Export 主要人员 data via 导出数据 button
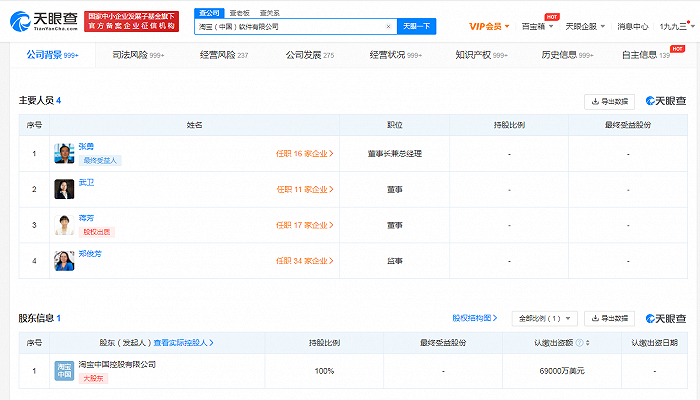 point(609,101)
